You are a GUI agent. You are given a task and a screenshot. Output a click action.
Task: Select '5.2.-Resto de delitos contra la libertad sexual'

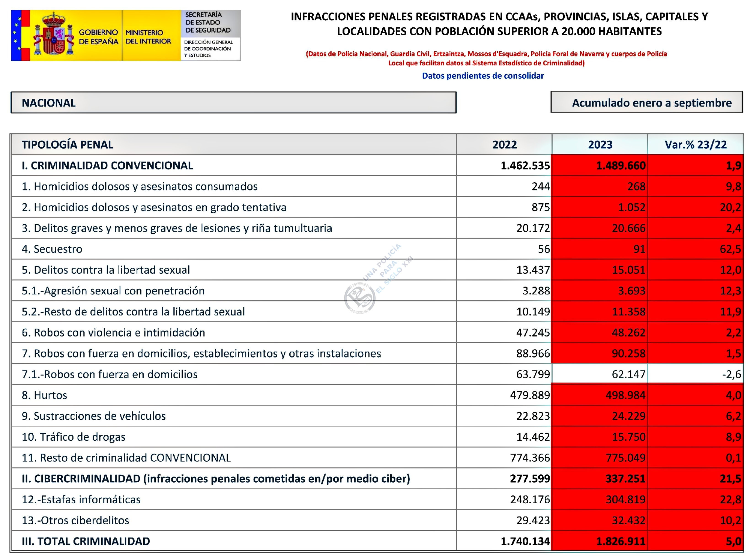tap(133, 312)
